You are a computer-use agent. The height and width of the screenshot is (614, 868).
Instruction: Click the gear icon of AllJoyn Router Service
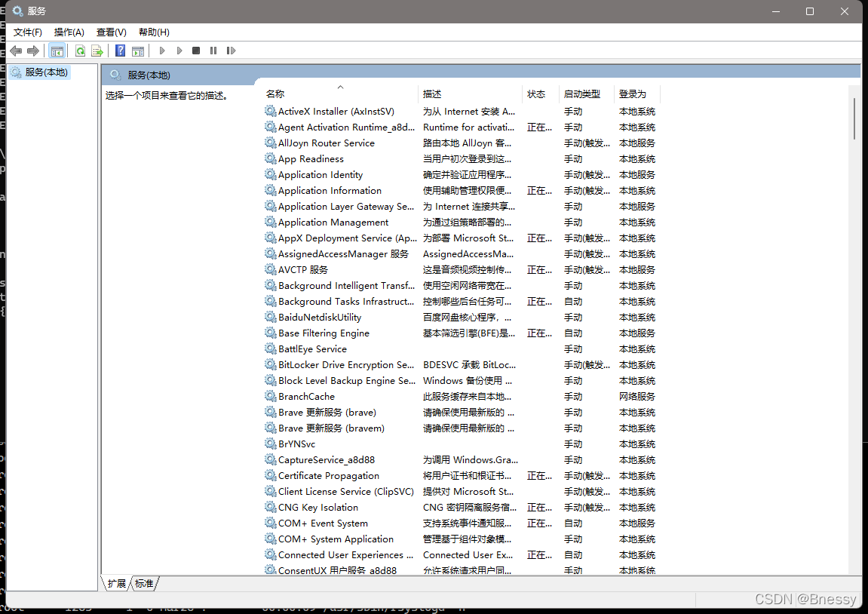271,143
